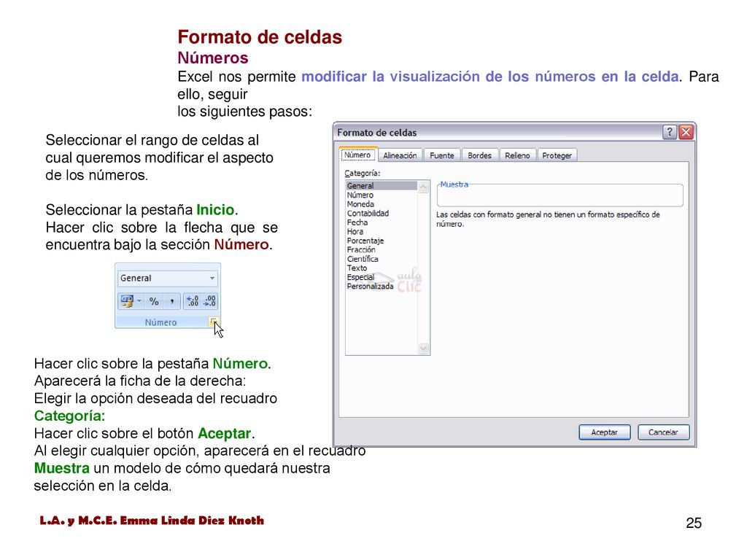Apply the percent style icon
Viewport: 747px width, 560px height.
click(x=153, y=301)
